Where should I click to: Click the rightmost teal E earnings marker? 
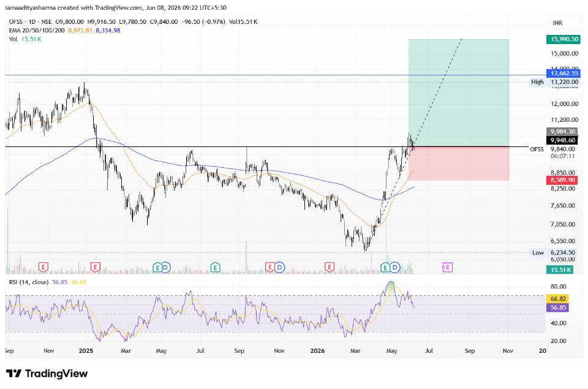[385, 268]
